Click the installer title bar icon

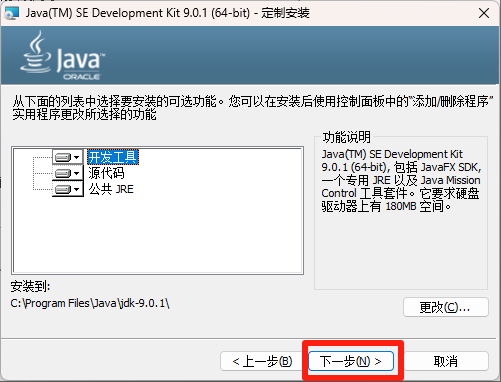(12, 13)
